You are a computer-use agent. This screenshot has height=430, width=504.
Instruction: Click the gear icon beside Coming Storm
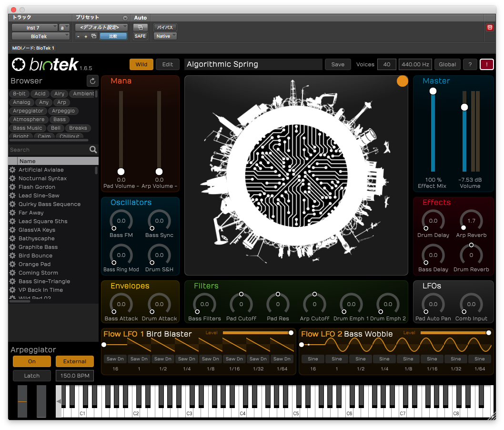[12, 273]
